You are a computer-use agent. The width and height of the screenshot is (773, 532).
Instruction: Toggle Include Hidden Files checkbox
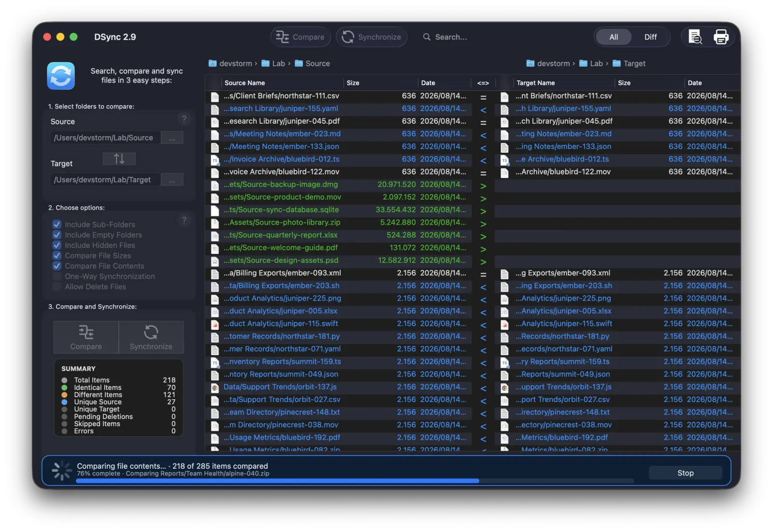coord(57,245)
